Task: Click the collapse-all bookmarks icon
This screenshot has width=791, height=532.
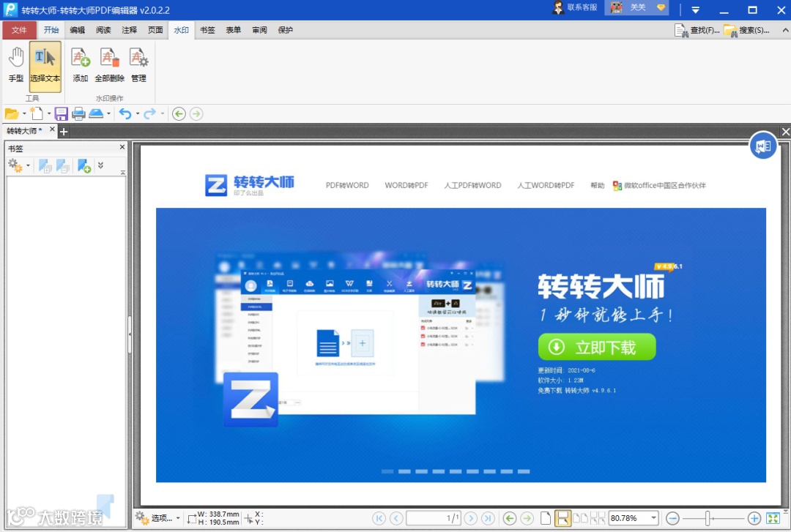Action: 62,166
